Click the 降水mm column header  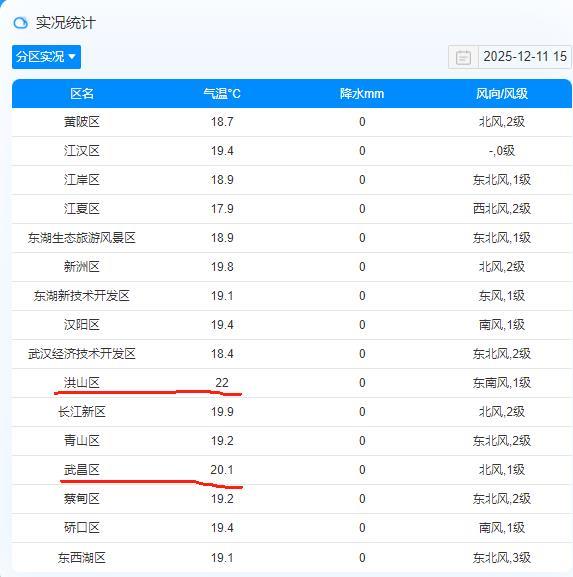tap(362, 93)
